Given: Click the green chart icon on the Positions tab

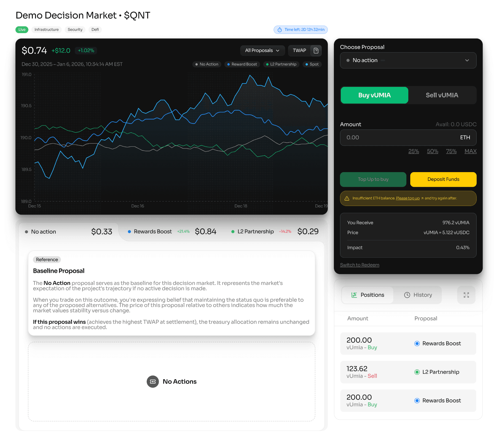Looking at the screenshot, I should tap(354, 295).
